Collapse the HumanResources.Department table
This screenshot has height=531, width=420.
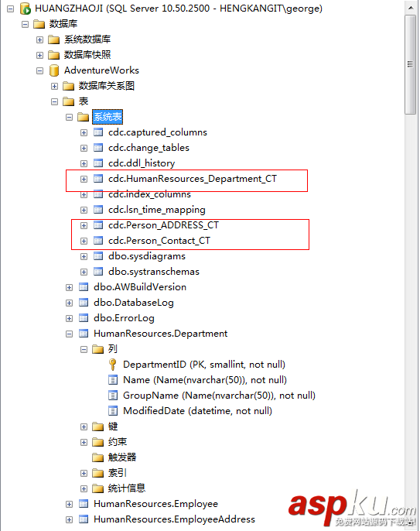pos(70,334)
